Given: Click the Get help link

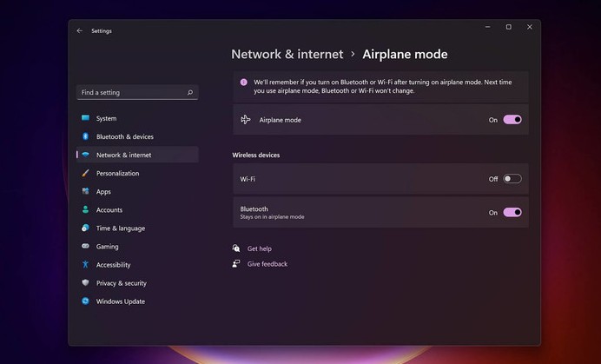Looking at the screenshot, I should click(x=260, y=248).
